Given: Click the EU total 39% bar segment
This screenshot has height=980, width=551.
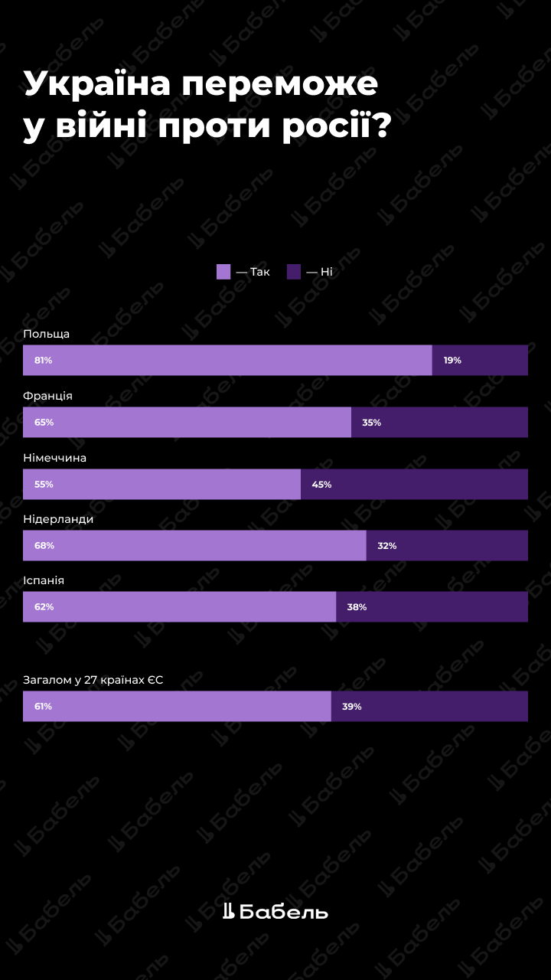Looking at the screenshot, I should [x=429, y=706].
